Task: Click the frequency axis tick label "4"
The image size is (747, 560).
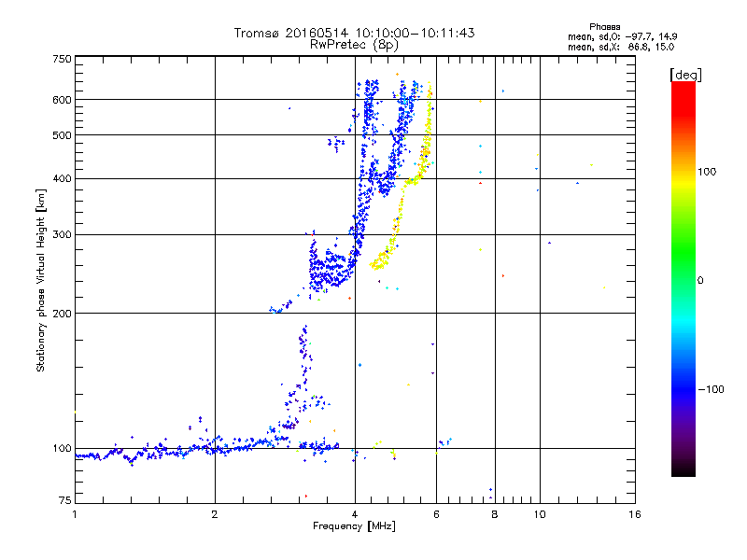Action: point(355,514)
